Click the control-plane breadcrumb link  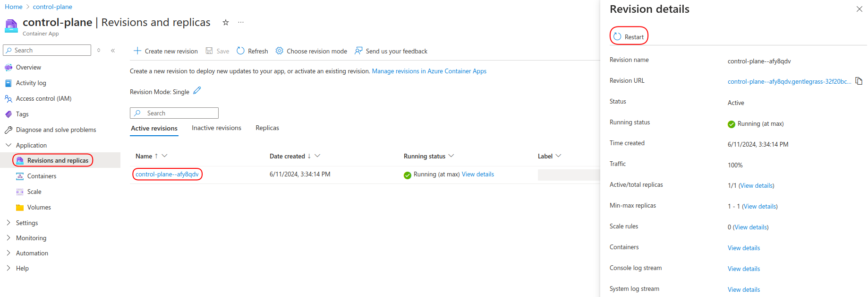point(52,7)
